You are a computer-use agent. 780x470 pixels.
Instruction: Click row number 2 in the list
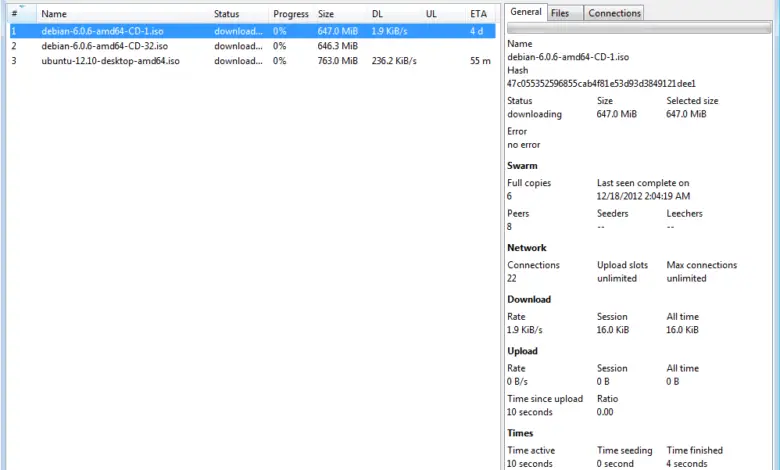point(14,46)
